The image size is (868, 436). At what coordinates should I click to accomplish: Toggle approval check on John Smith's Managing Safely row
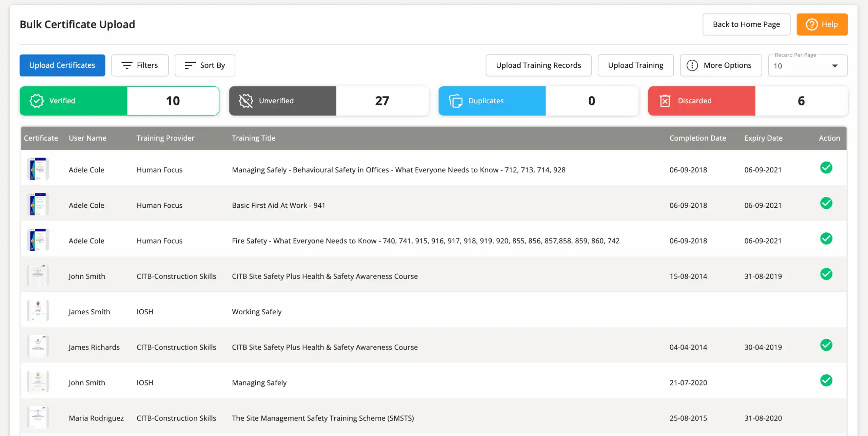click(x=826, y=380)
